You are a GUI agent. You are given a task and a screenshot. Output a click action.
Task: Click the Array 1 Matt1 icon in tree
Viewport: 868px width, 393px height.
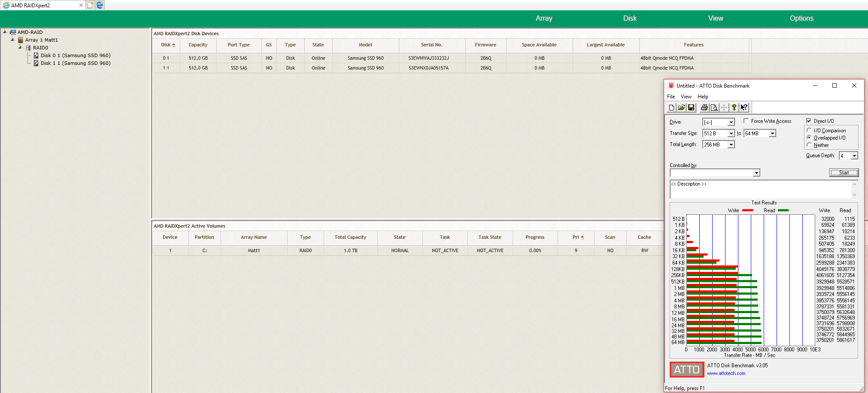[21, 40]
